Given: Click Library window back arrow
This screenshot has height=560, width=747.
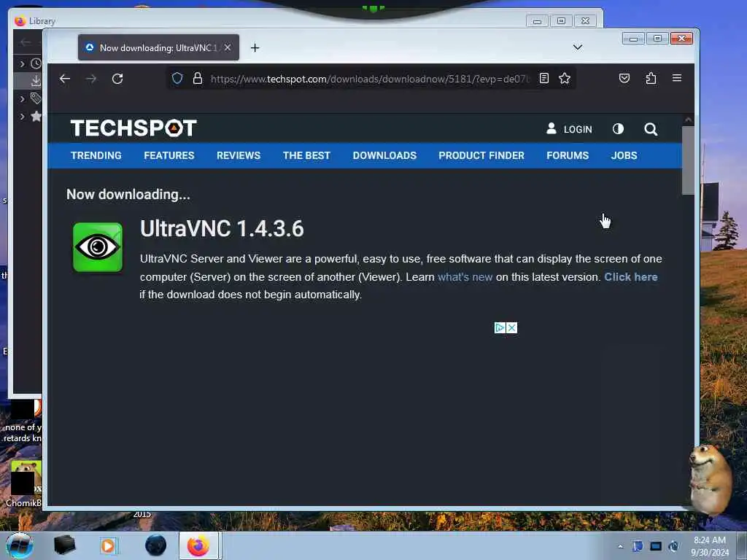Looking at the screenshot, I should pyautogui.click(x=26, y=42).
